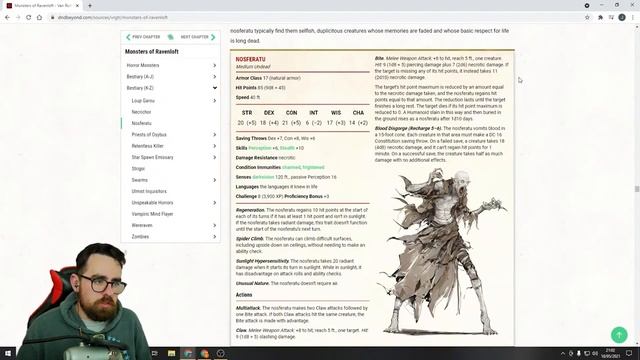Jump to Star Spawn Emissary entry
The width and height of the screenshot is (640, 360).
(x=152, y=157)
